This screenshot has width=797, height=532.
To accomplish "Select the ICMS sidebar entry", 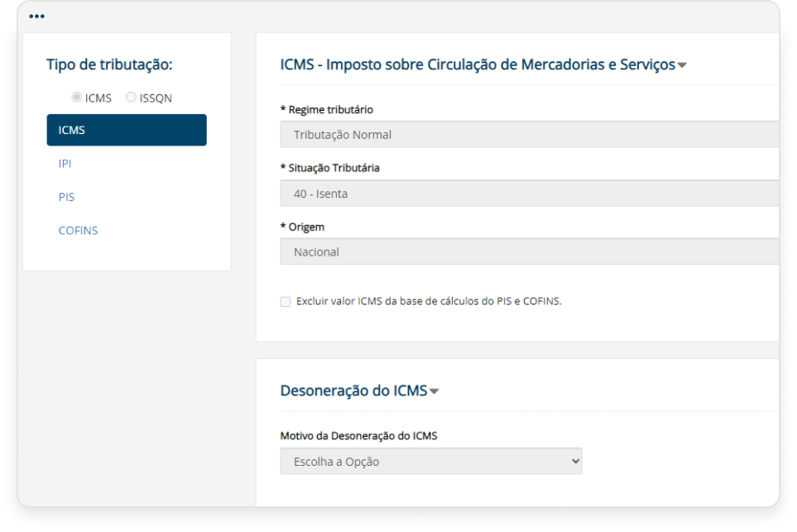I will [126, 129].
